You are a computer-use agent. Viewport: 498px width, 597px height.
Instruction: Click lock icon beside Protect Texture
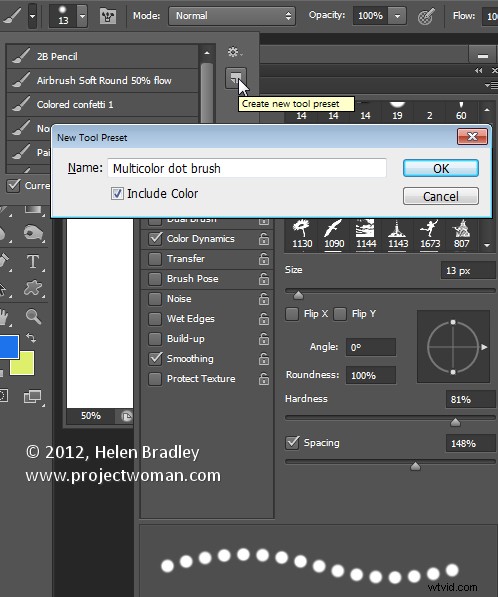tap(264, 379)
